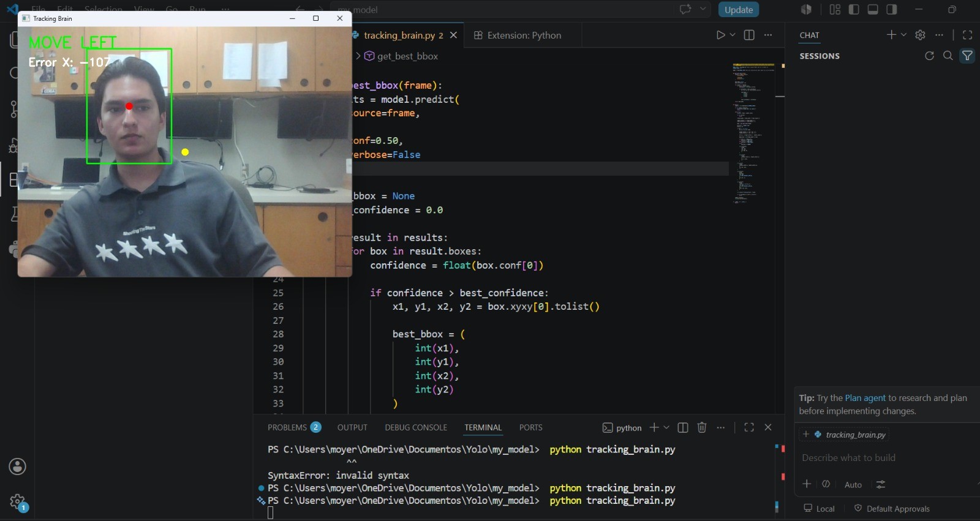
Task: Close the terminal panel
Action: click(x=768, y=427)
